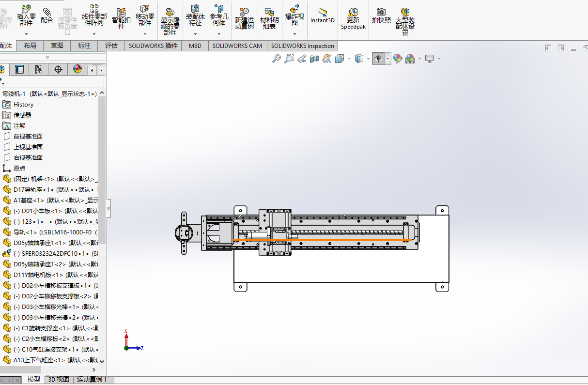Select 导轨<1> (LSBLM16-1000-F0) in tree

click(x=50, y=232)
